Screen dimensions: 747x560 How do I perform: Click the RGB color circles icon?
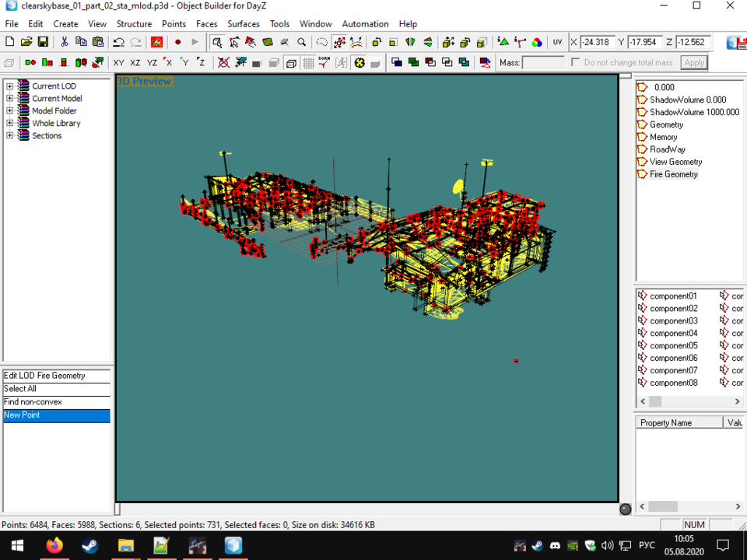(537, 42)
